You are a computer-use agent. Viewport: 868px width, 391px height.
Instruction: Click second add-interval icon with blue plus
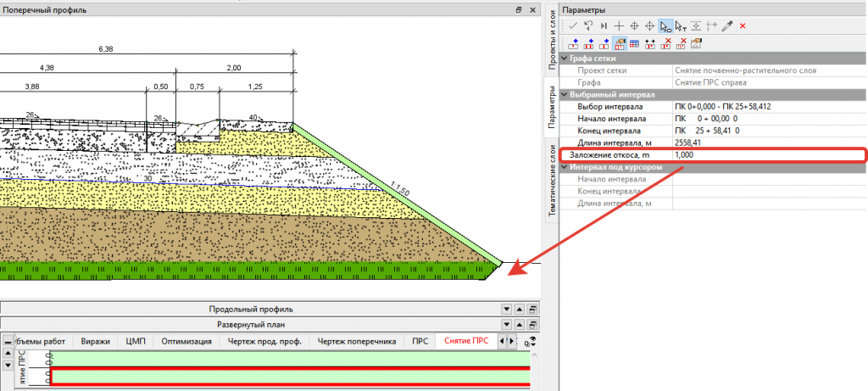pos(588,43)
